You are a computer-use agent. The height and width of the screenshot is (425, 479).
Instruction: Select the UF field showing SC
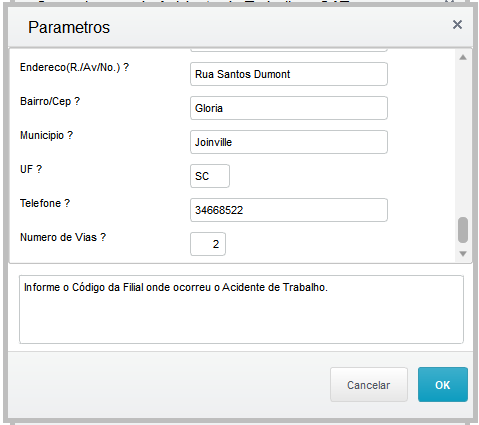[210, 176]
